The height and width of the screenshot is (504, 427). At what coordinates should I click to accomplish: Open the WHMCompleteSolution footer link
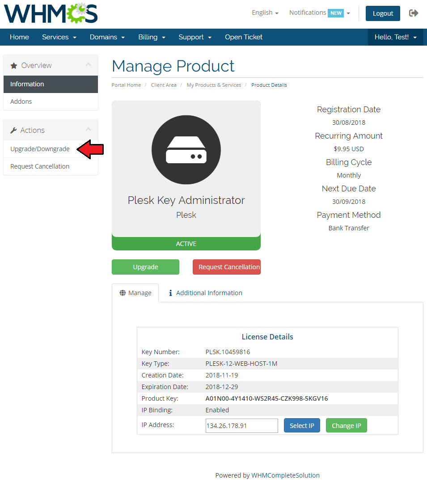point(285,475)
